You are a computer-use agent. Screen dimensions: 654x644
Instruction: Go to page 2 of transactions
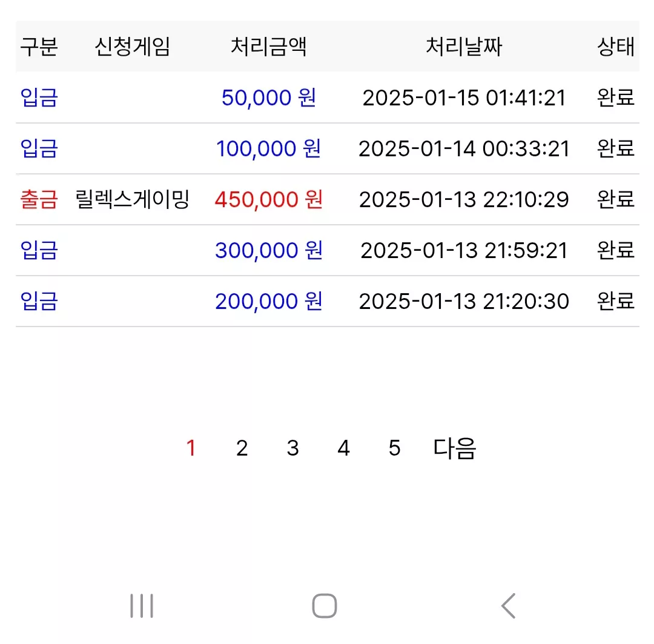[x=242, y=448]
